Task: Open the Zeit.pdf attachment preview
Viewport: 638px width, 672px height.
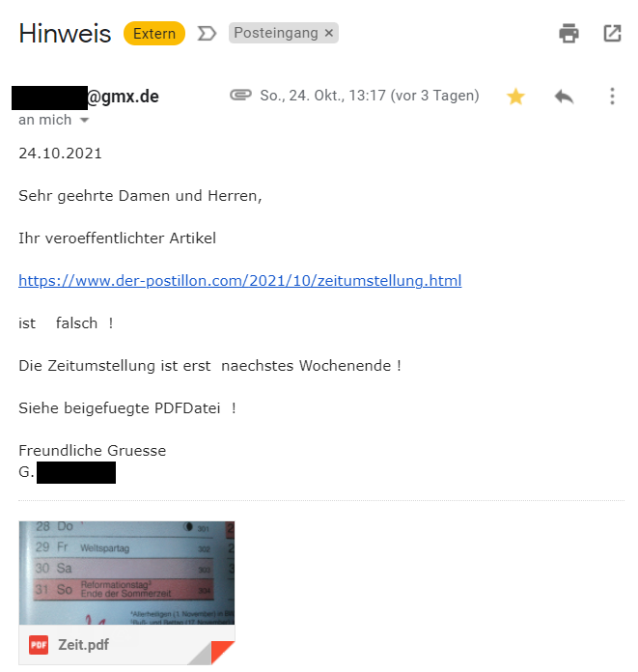Action: pyautogui.click(x=126, y=573)
